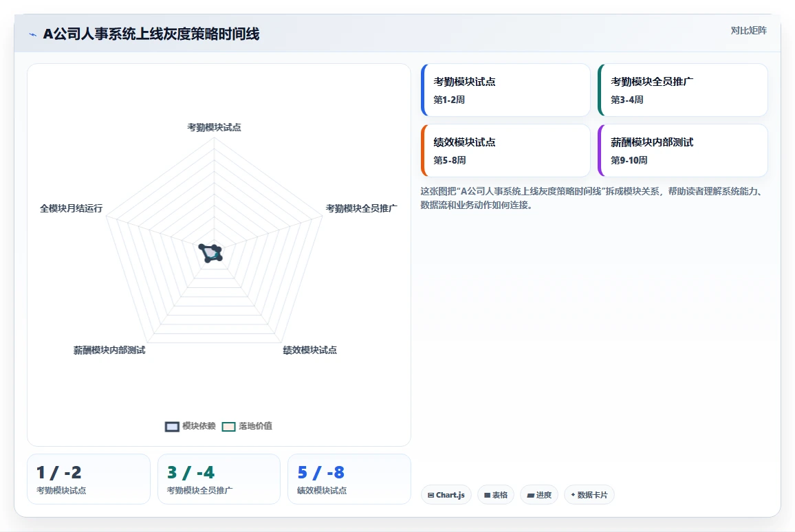Image resolution: width=795 pixels, height=532 pixels.
Task: Click the 5 / -8 绩效模块试点 stat card
Action: point(349,479)
